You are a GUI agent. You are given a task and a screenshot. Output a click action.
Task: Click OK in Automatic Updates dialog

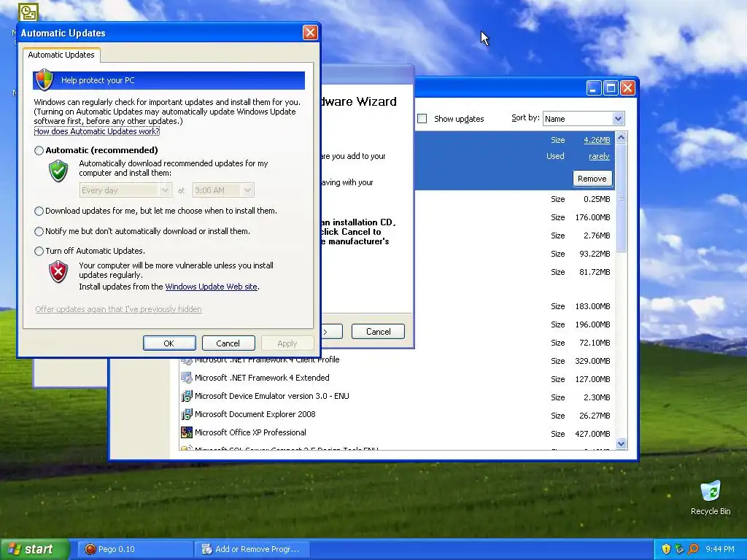(169, 343)
